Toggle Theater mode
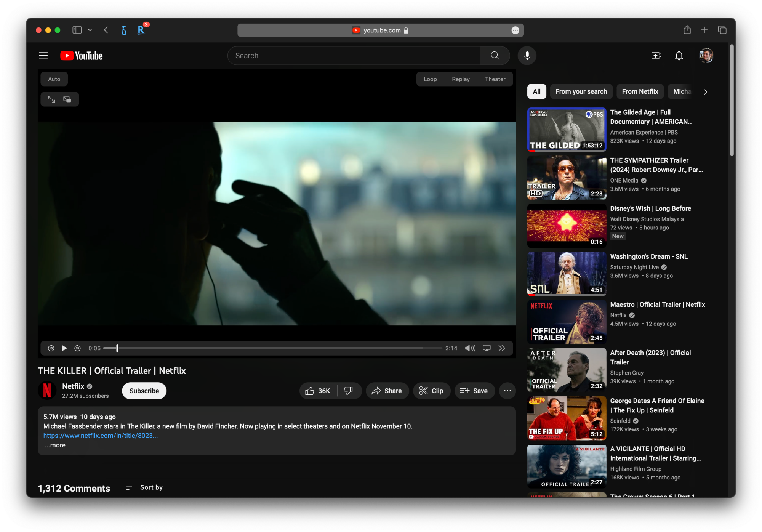The image size is (762, 532). (x=495, y=79)
